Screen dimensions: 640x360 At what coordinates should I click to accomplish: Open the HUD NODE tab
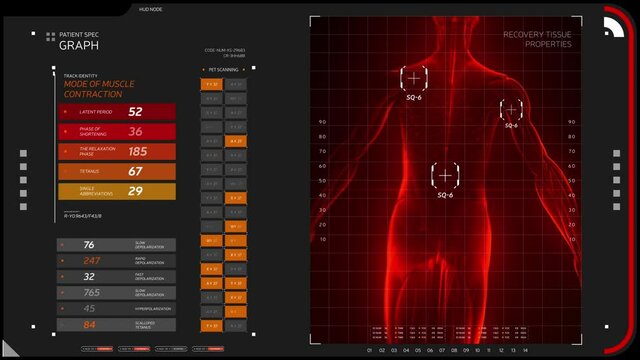click(150, 9)
